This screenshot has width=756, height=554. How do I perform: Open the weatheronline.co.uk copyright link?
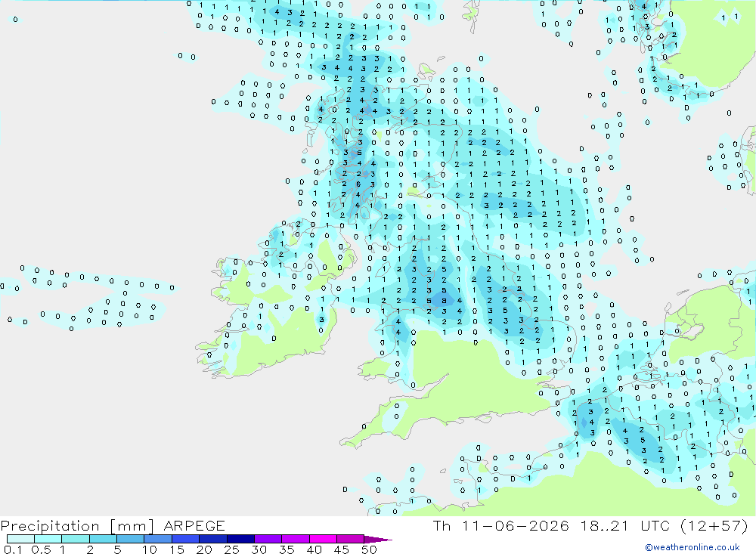[x=692, y=547]
